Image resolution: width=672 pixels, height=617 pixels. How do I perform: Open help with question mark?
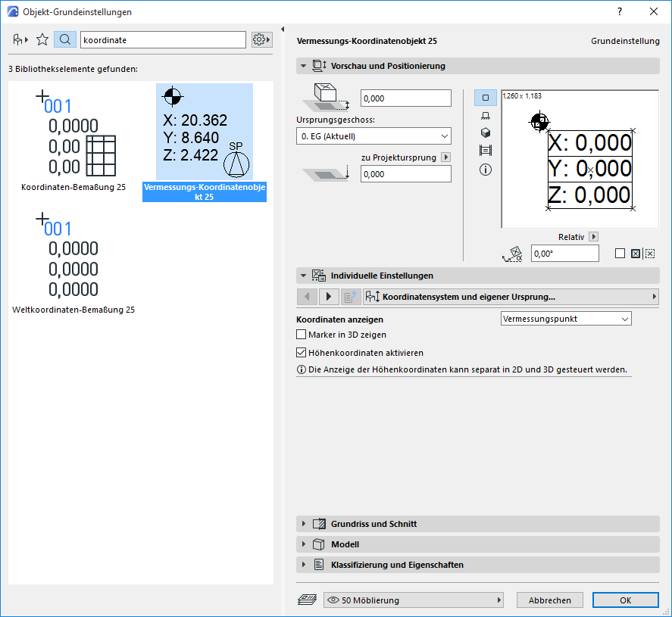[619, 11]
